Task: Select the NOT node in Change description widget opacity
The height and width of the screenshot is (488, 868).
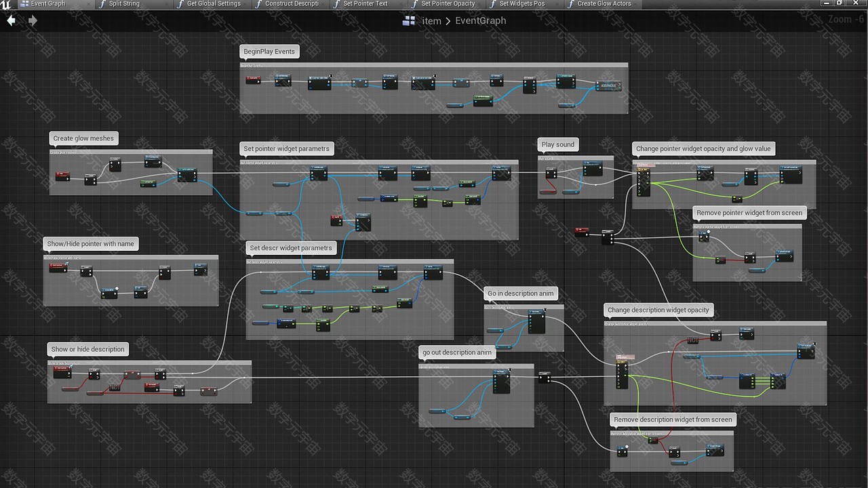Action: pos(693,340)
